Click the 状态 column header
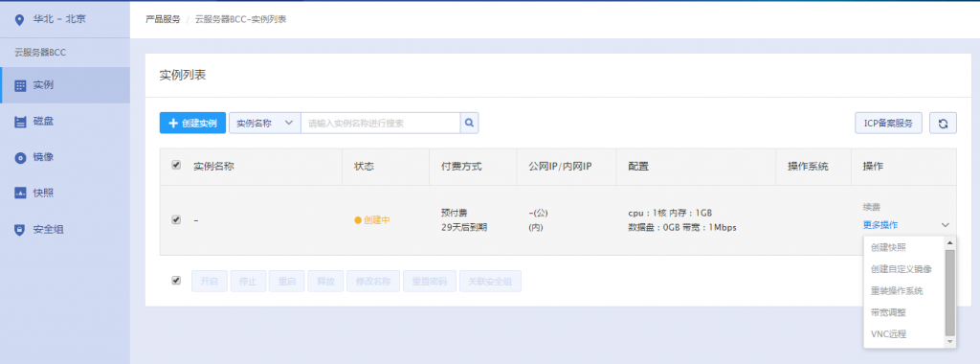Screen dimensions: 980x364 (364, 167)
